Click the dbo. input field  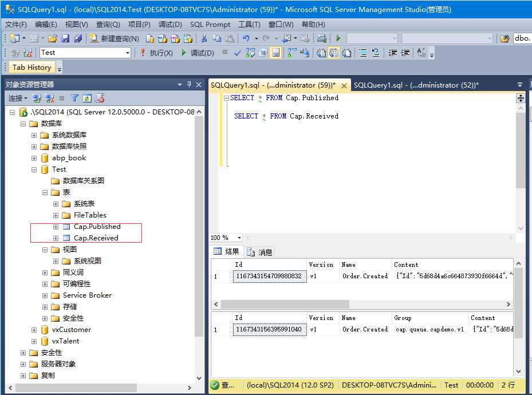coord(522,38)
